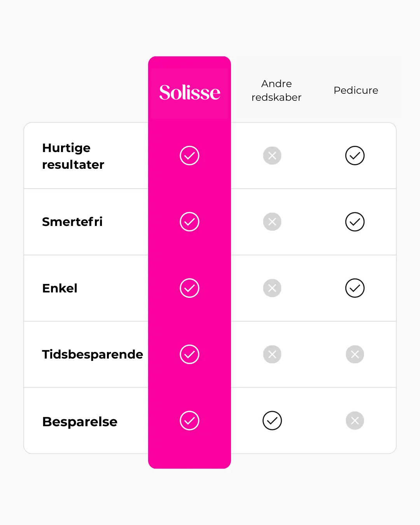Click the Hurtige resultater row label
The height and width of the screenshot is (525, 420).
click(x=73, y=156)
